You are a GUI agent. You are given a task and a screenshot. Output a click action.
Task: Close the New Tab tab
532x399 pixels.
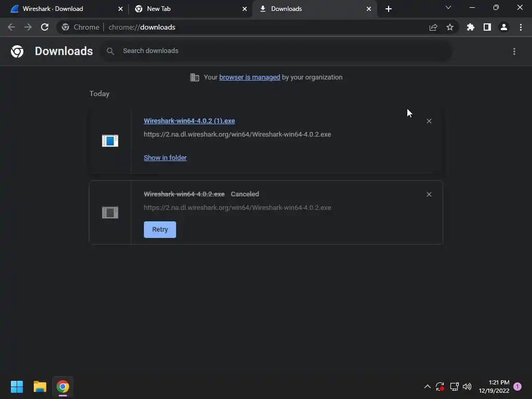coord(245,9)
